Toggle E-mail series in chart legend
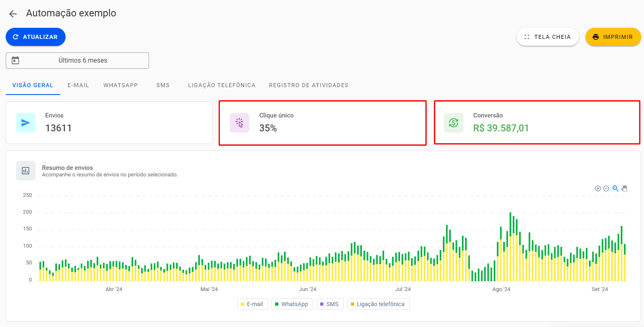The image size is (644, 327). click(253, 304)
